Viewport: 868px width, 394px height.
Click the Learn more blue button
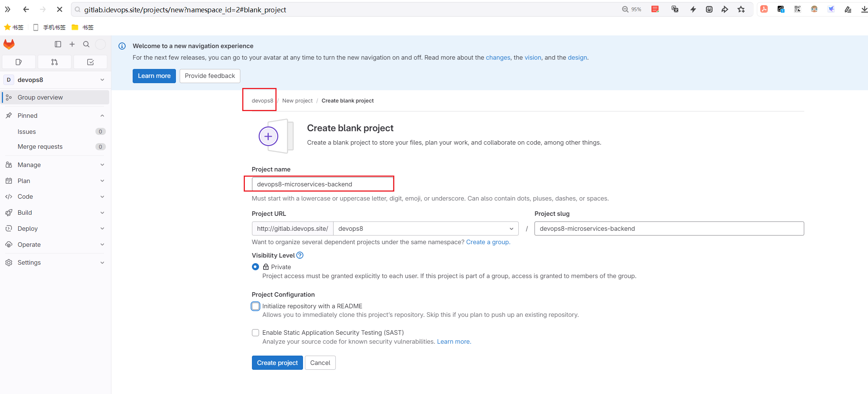[154, 76]
